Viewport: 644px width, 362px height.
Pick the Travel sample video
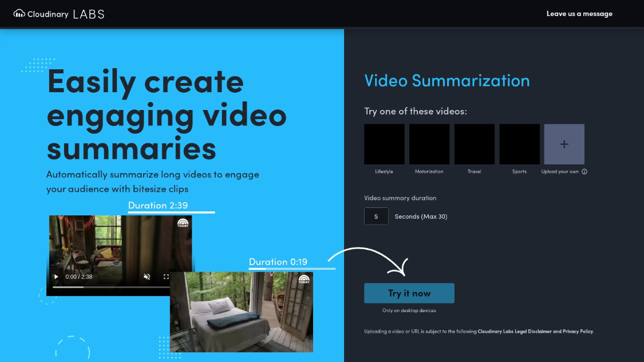[474, 144]
